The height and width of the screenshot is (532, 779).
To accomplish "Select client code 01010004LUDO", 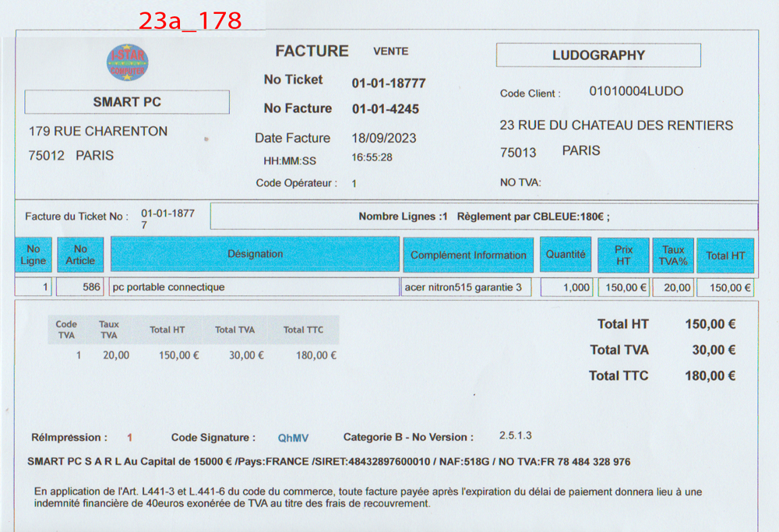I will coord(636,92).
